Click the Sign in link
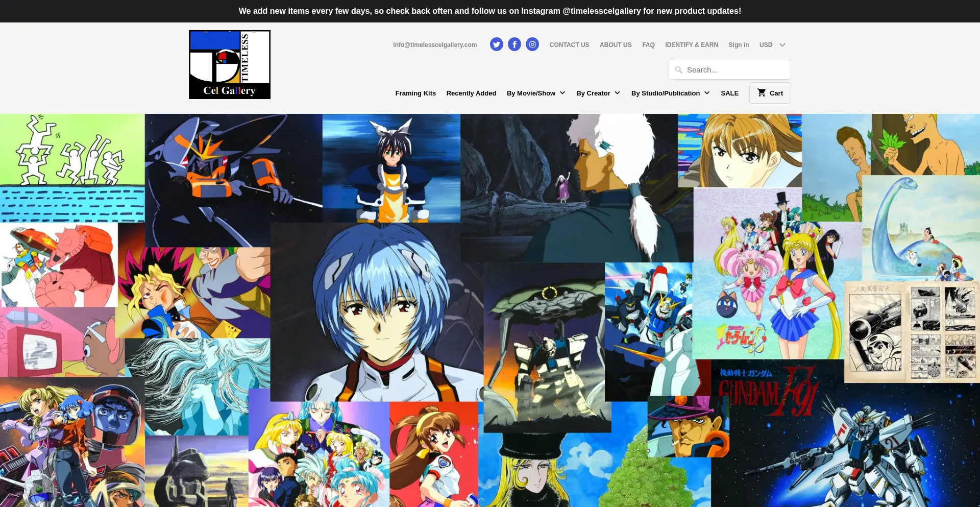This screenshot has height=507, width=980. click(739, 45)
